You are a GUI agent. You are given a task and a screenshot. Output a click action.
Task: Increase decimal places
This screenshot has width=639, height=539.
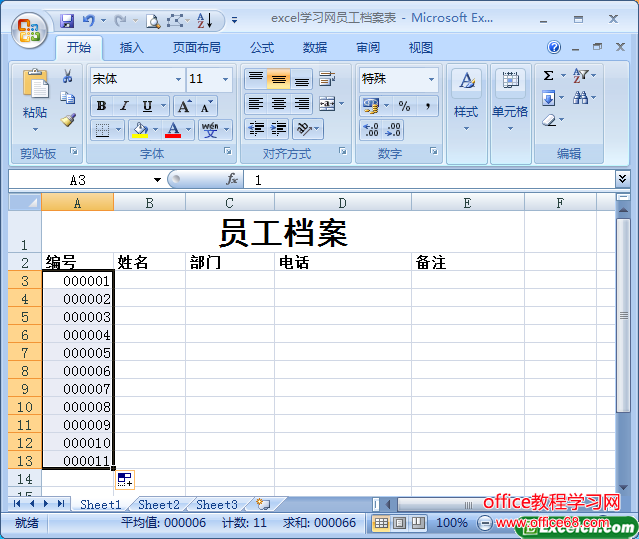pyautogui.click(x=371, y=130)
